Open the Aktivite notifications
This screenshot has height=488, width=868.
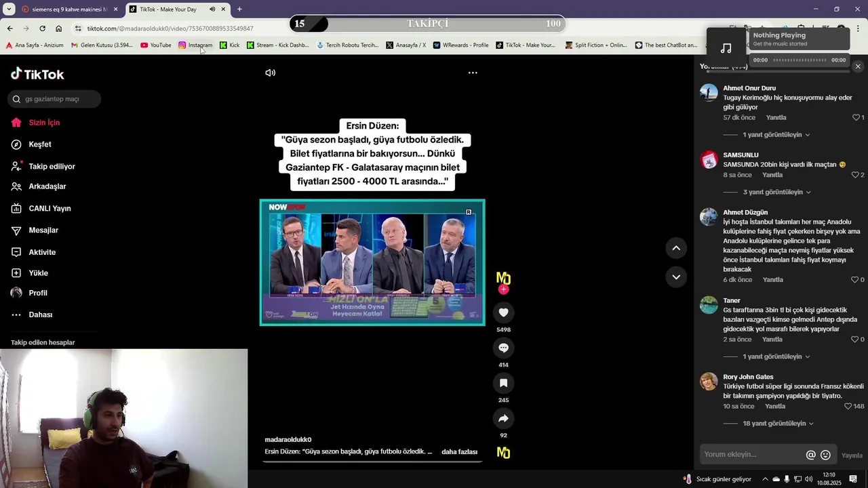pos(42,252)
